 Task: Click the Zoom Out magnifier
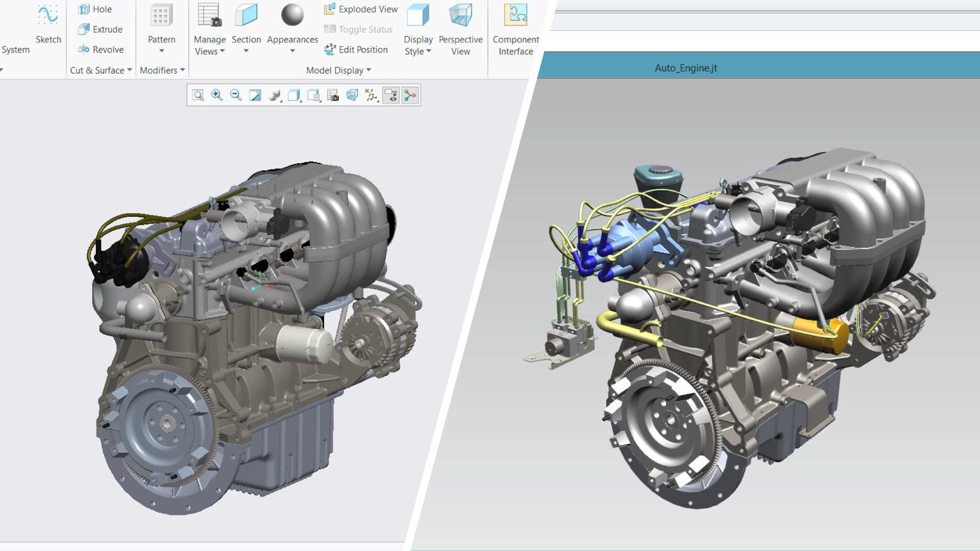(x=236, y=95)
